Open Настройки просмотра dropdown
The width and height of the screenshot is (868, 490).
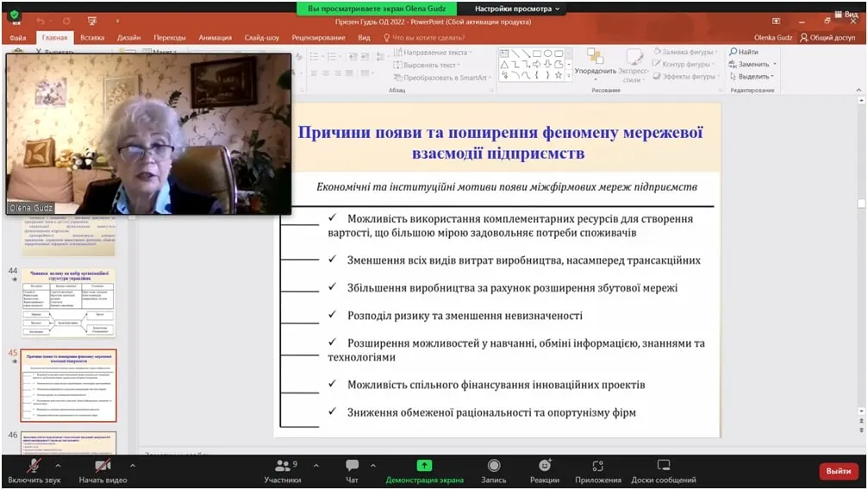(x=517, y=9)
